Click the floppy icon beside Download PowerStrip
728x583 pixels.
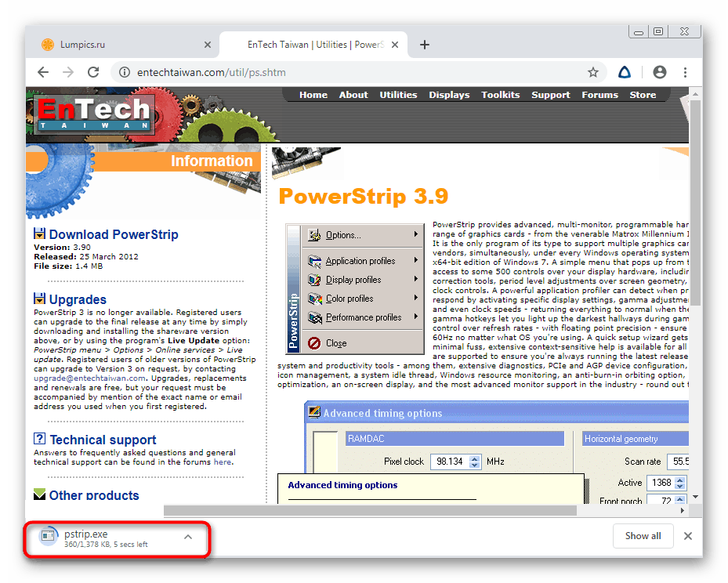[39, 234]
